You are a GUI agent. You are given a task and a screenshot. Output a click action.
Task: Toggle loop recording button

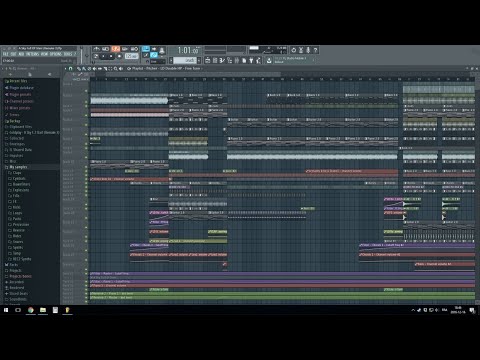point(134,49)
